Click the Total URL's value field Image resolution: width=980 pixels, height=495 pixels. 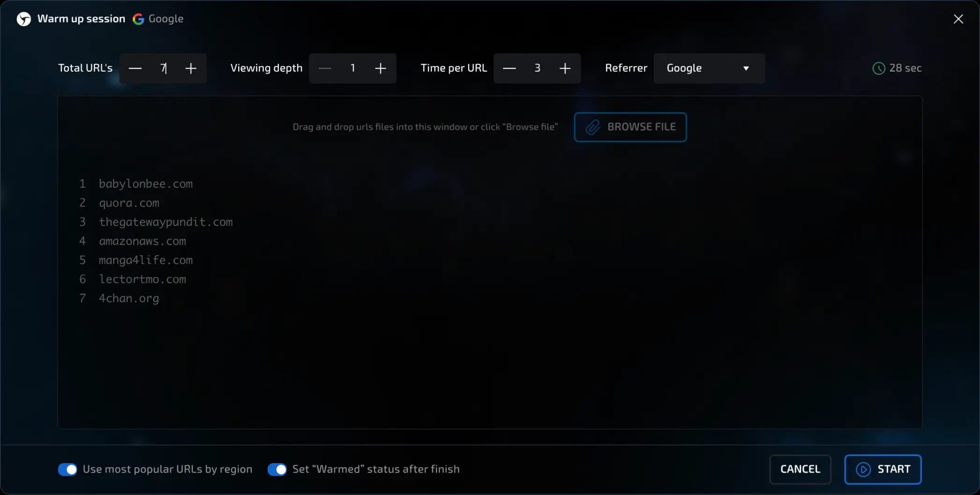[x=163, y=68]
